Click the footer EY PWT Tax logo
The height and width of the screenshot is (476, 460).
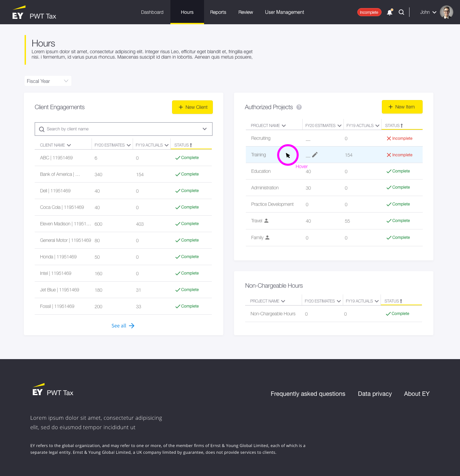tap(53, 390)
